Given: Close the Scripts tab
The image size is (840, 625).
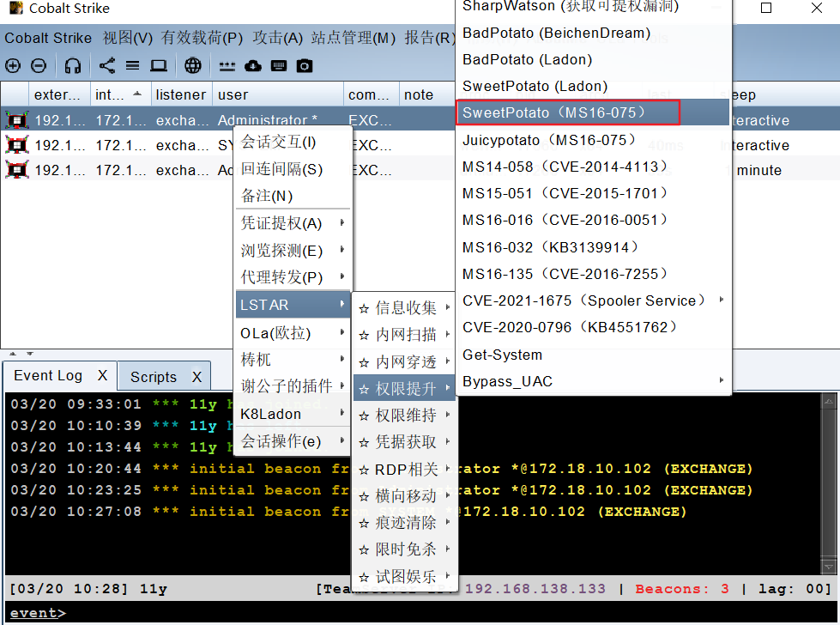Looking at the screenshot, I should [x=196, y=378].
